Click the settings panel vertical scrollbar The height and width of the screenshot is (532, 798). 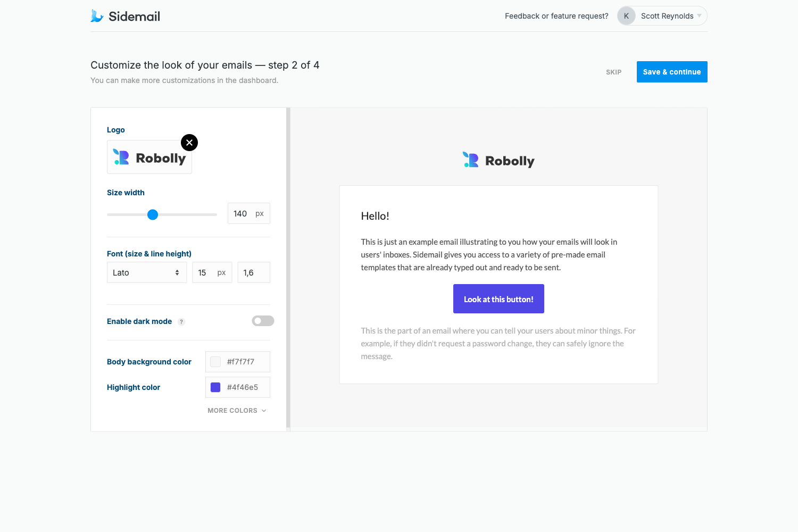[288, 268]
